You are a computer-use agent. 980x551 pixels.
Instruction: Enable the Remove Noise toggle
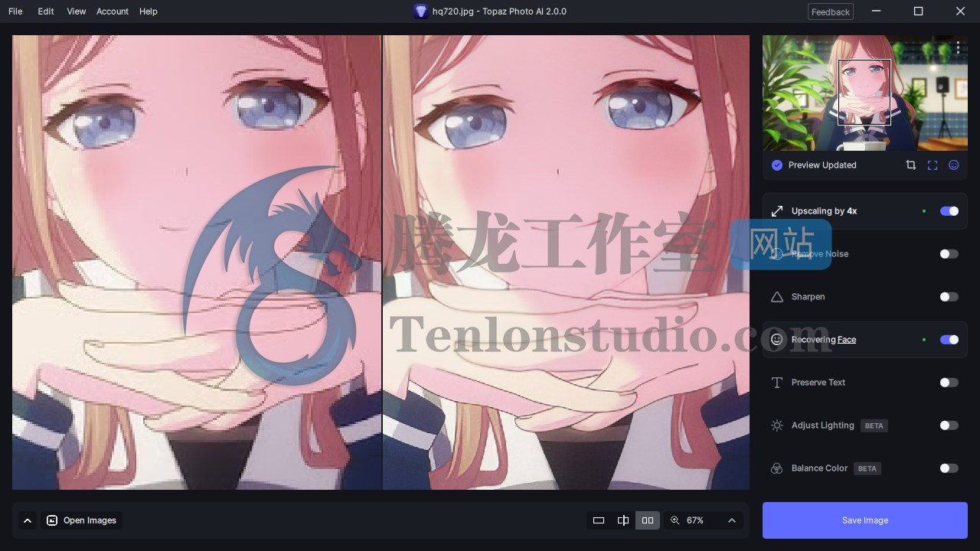click(x=949, y=254)
